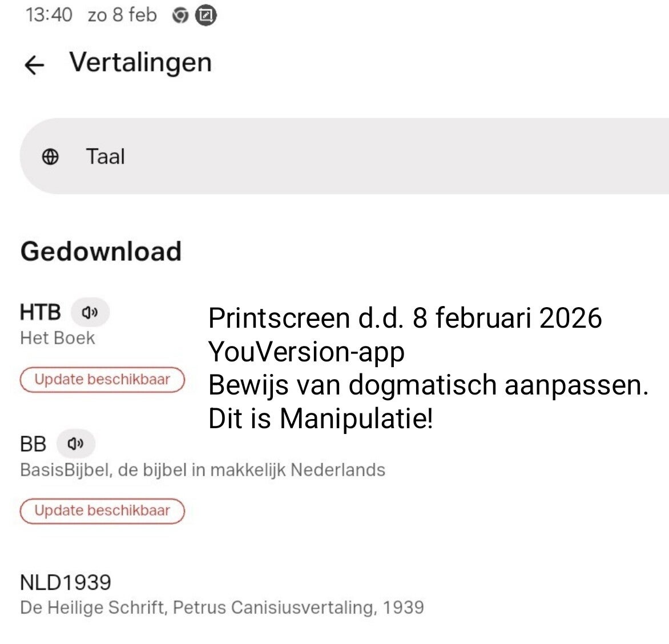This screenshot has height=644, width=669.
Task: Tap the audio speaker icon next to BB
Action: (x=75, y=444)
